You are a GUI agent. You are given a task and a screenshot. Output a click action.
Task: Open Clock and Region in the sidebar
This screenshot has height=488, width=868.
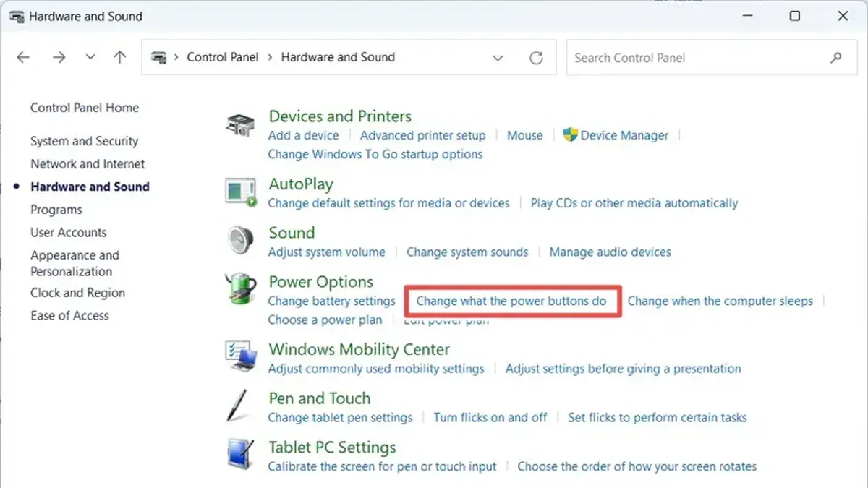tap(77, 293)
